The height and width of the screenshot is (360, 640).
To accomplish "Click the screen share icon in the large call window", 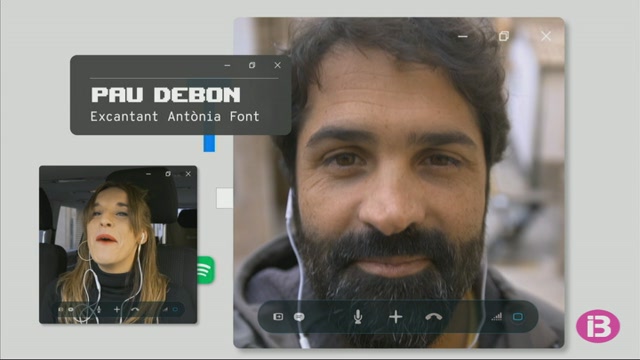I will (x=278, y=316).
